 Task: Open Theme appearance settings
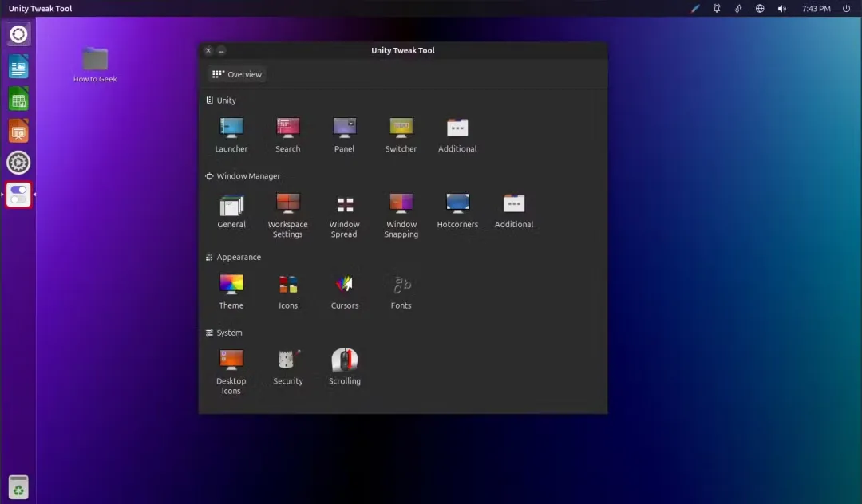coord(231,292)
